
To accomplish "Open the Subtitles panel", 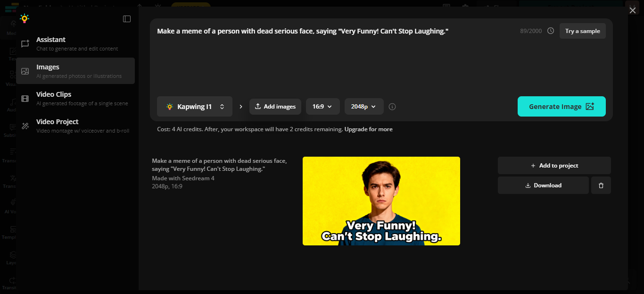I will [x=10, y=131].
